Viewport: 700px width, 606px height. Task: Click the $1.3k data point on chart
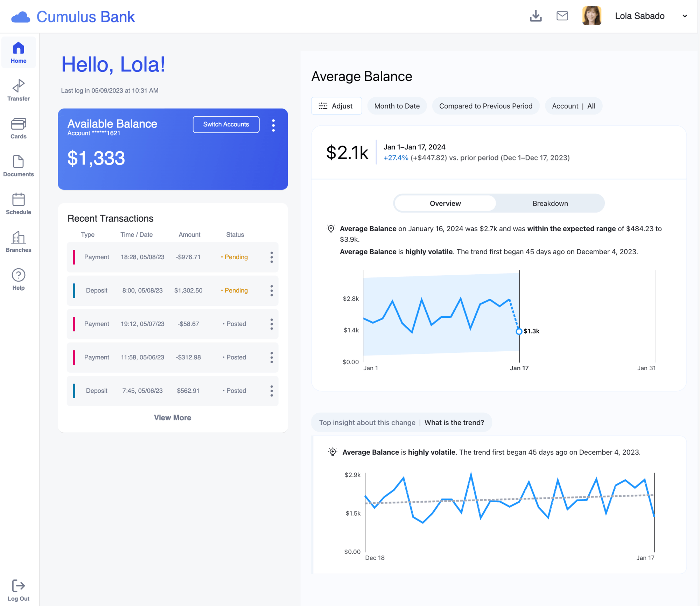(519, 331)
